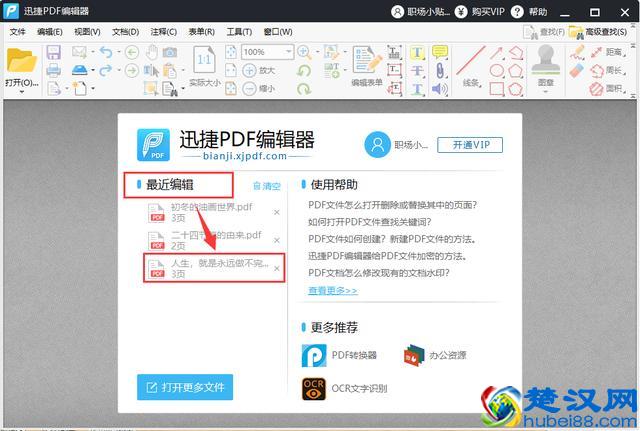Click the Undo arrow icon

[x=106, y=52]
